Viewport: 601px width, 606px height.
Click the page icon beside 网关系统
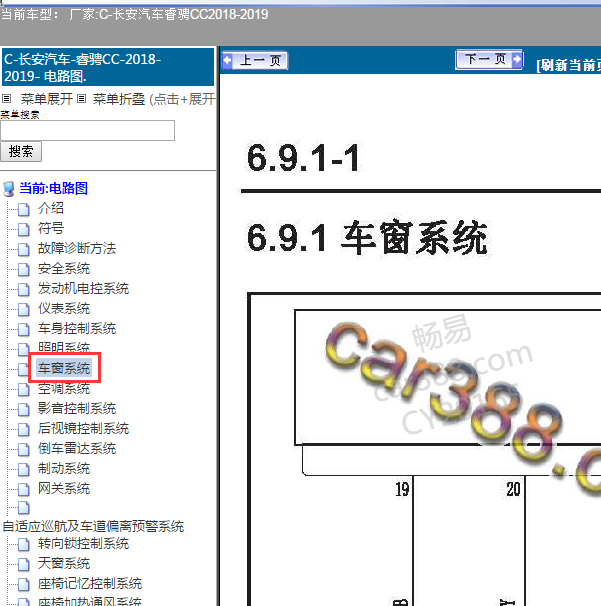(24, 490)
